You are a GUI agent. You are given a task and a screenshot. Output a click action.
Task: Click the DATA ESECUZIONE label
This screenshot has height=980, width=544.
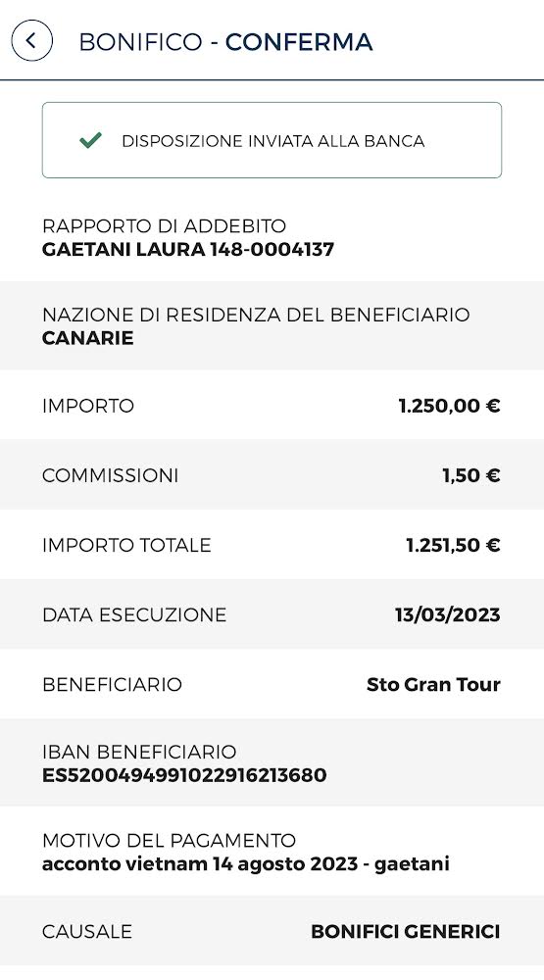[134, 615]
